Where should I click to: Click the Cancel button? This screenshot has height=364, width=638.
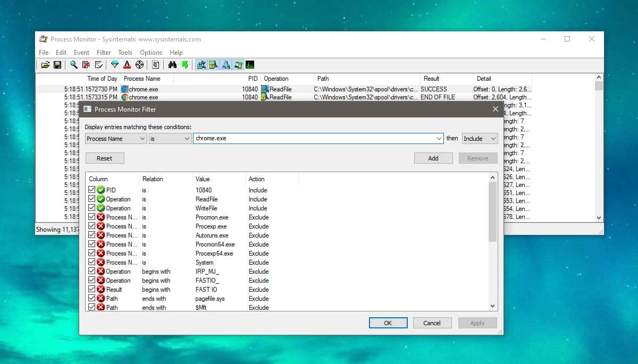click(x=432, y=323)
